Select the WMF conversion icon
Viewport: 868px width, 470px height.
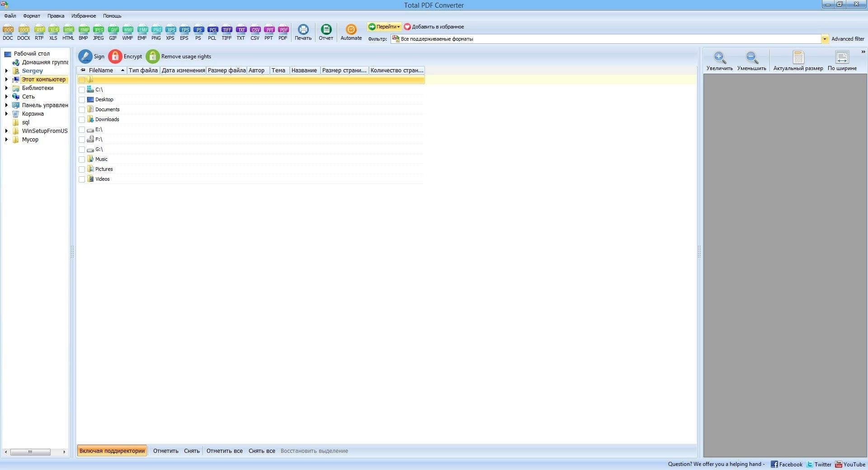pos(127,33)
